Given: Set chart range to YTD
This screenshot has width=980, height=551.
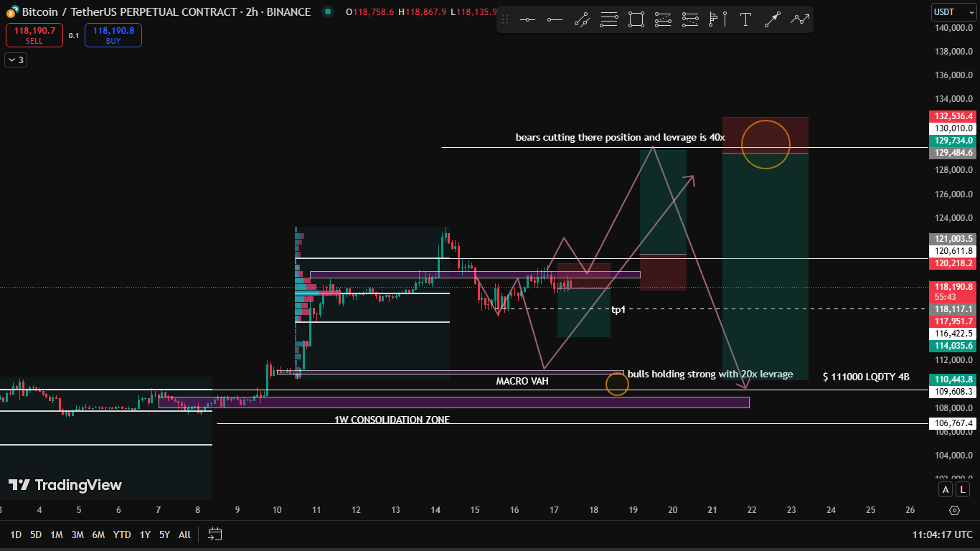Looking at the screenshot, I should pyautogui.click(x=122, y=534).
